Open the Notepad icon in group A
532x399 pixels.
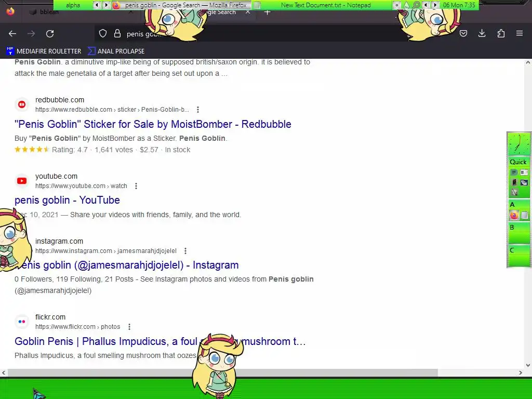[524, 215]
